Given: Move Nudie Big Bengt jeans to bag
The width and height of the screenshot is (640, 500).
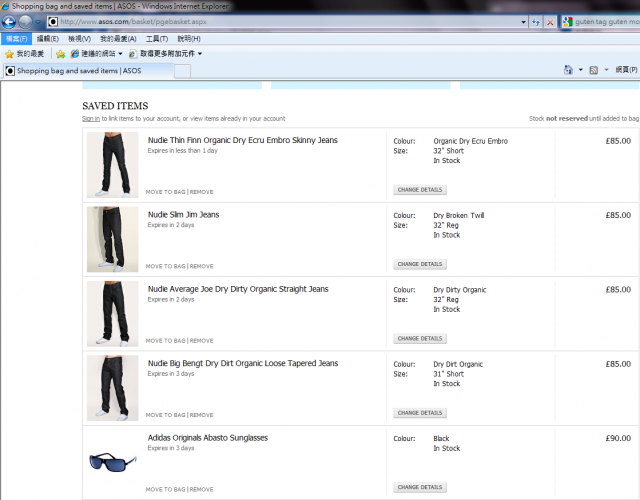Looking at the screenshot, I should pos(165,415).
